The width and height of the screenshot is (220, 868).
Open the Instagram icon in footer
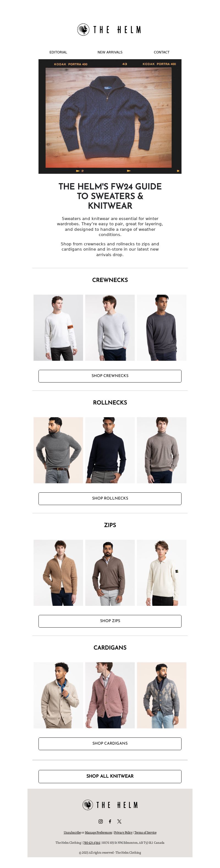click(101, 821)
